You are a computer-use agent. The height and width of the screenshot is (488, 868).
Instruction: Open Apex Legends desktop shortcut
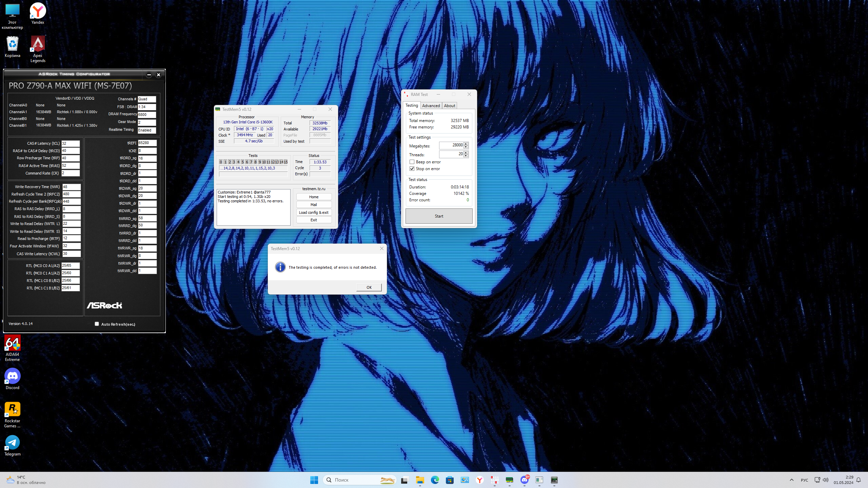(38, 44)
